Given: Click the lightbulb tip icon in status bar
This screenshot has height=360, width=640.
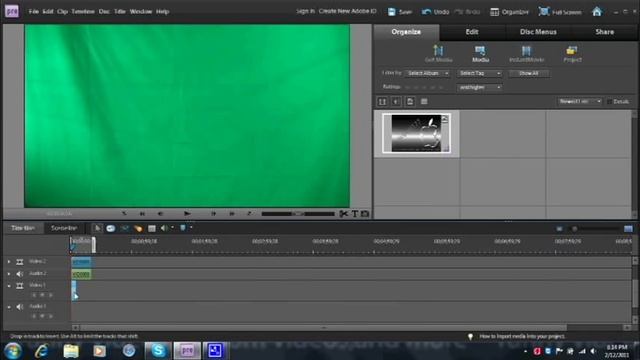Looking at the screenshot, I should pos(470,336).
